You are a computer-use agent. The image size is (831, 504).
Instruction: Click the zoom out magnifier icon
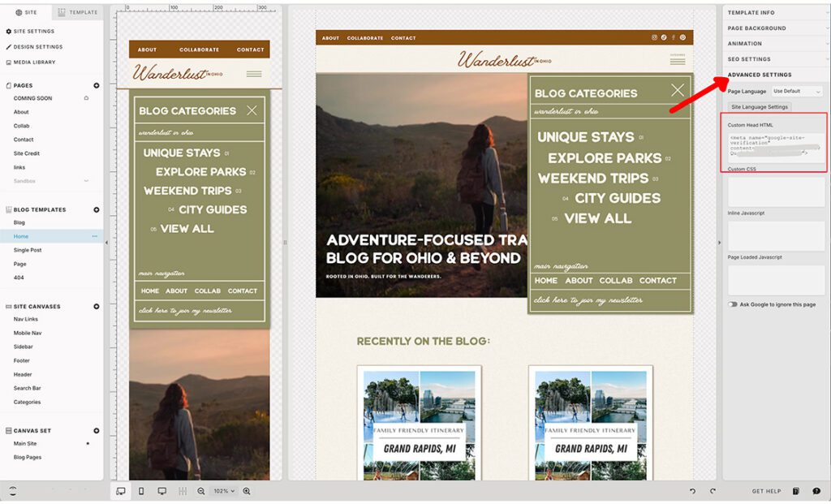pyautogui.click(x=201, y=491)
